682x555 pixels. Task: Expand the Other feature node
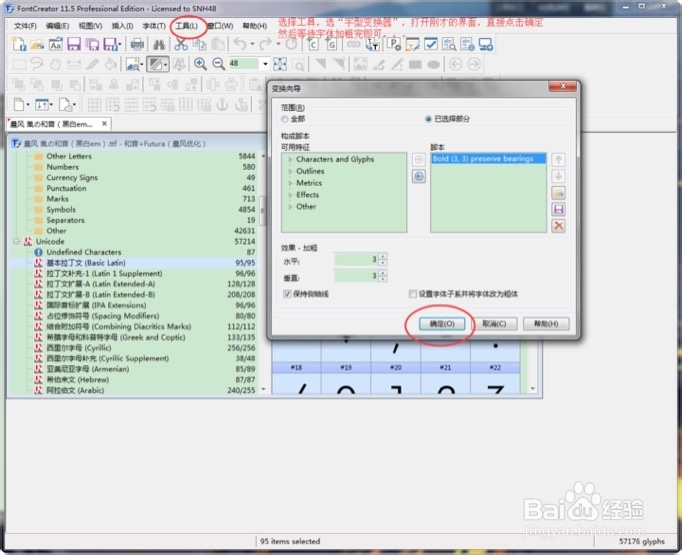[x=290, y=207]
